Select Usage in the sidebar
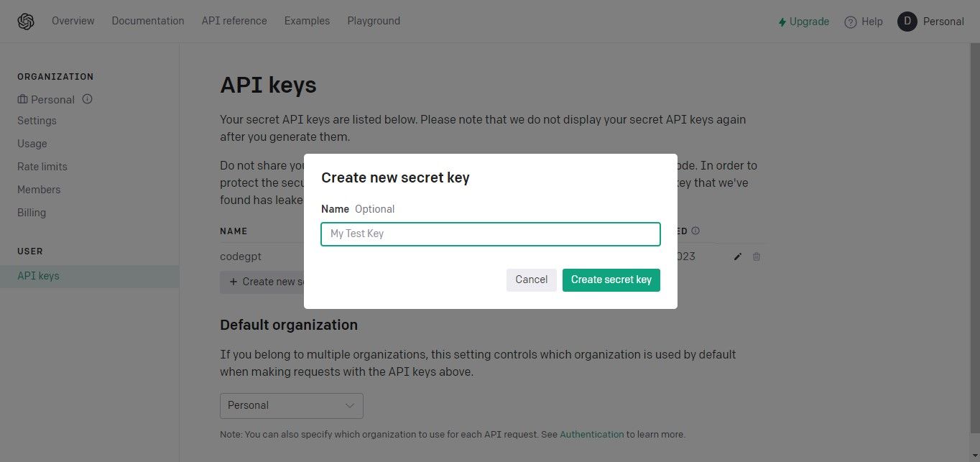The width and height of the screenshot is (980, 462). pos(32,144)
